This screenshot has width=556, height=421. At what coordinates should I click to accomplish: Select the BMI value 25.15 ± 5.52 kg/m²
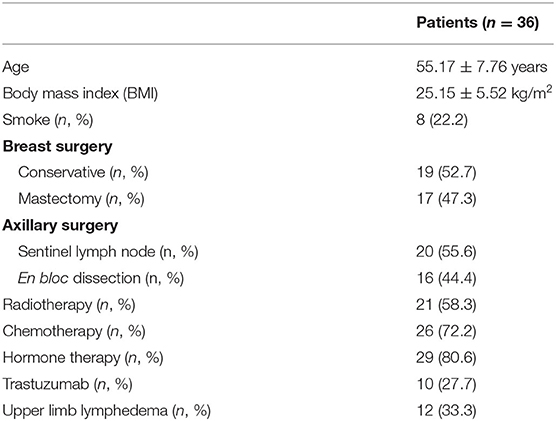(x=484, y=93)
